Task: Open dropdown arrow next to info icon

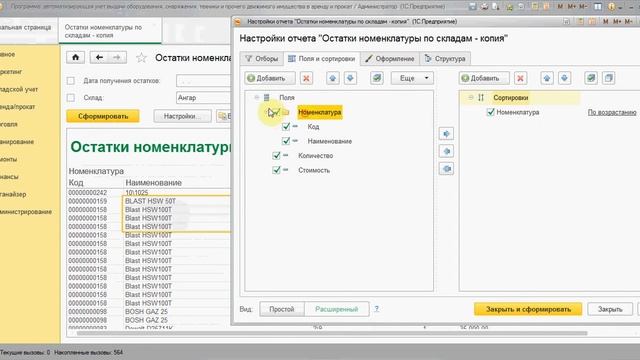Action: point(620,7)
